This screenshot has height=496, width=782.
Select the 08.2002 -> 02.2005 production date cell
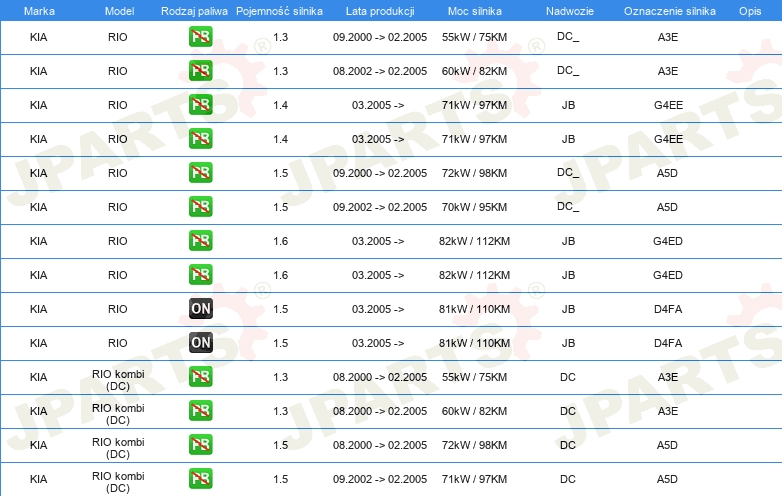[x=380, y=71]
